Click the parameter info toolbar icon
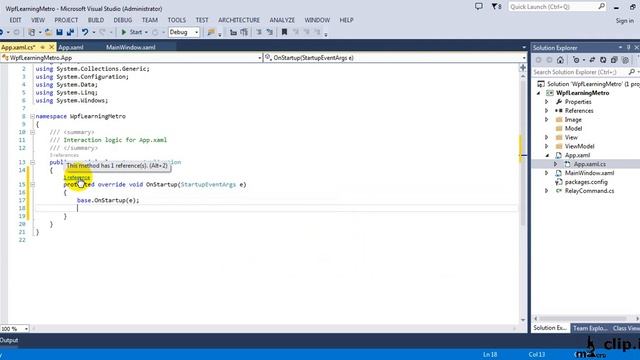The height and width of the screenshot is (360, 640). coord(244,32)
